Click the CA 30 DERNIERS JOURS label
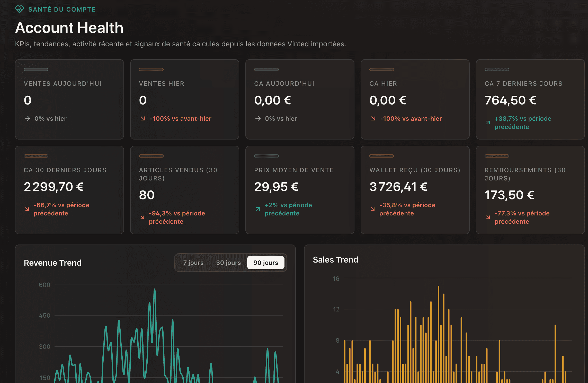 pyautogui.click(x=65, y=170)
